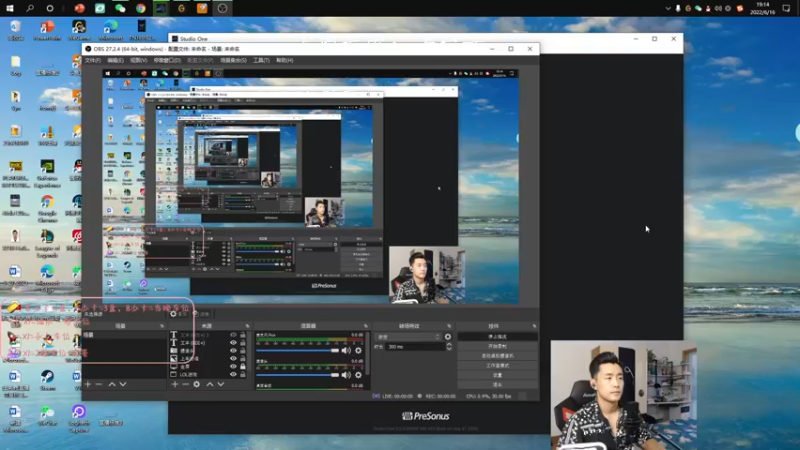Viewport: 800px width, 450px height.
Task: Open settings gear for first mixer channel
Action: pyautogui.click(x=359, y=351)
